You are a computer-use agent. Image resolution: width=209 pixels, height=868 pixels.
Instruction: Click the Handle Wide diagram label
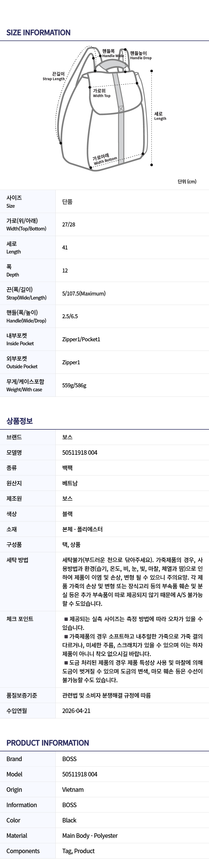pos(112,54)
